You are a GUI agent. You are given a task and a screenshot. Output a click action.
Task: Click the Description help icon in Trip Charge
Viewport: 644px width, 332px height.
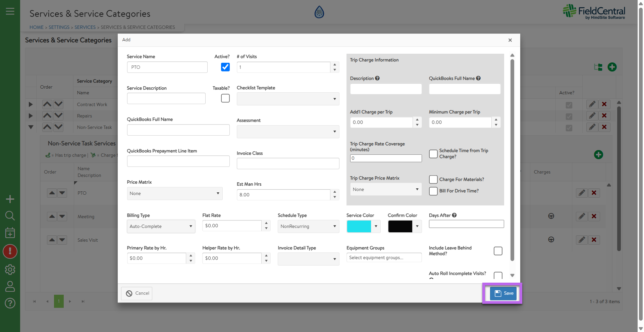click(377, 78)
